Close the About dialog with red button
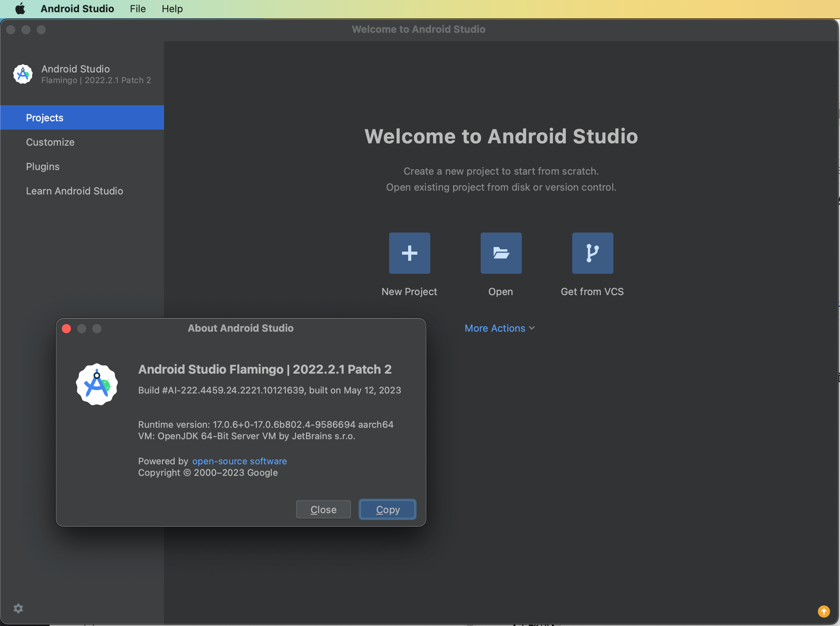This screenshot has width=840, height=626. (x=66, y=328)
